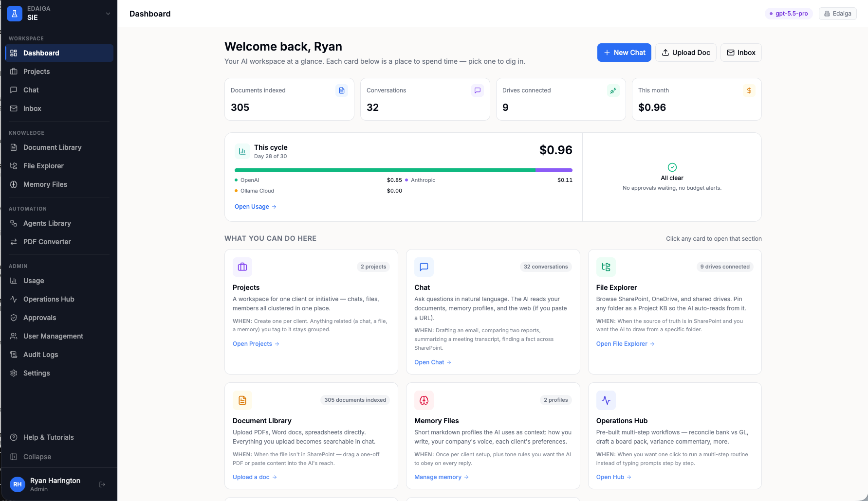The height and width of the screenshot is (501, 868).
Task: Click the Edaiga flask logo icon
Action: [x=15, y=14]
